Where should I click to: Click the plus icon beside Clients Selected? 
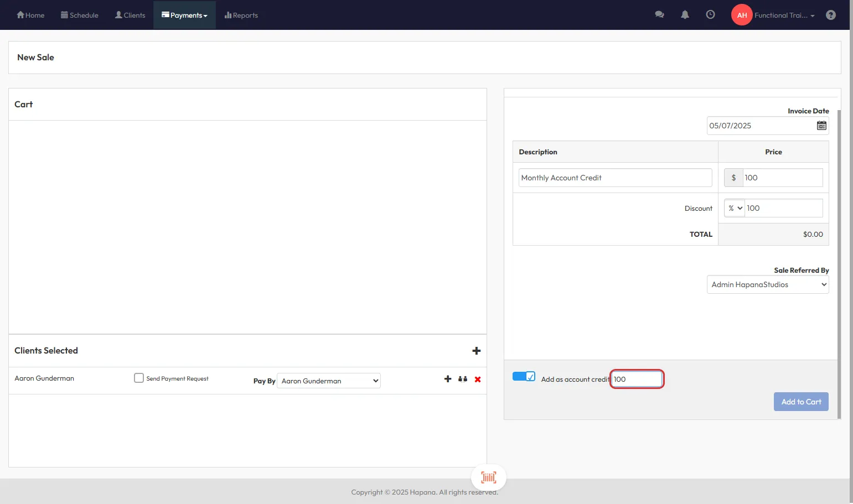pyautogui.click(x=476, y=351)
